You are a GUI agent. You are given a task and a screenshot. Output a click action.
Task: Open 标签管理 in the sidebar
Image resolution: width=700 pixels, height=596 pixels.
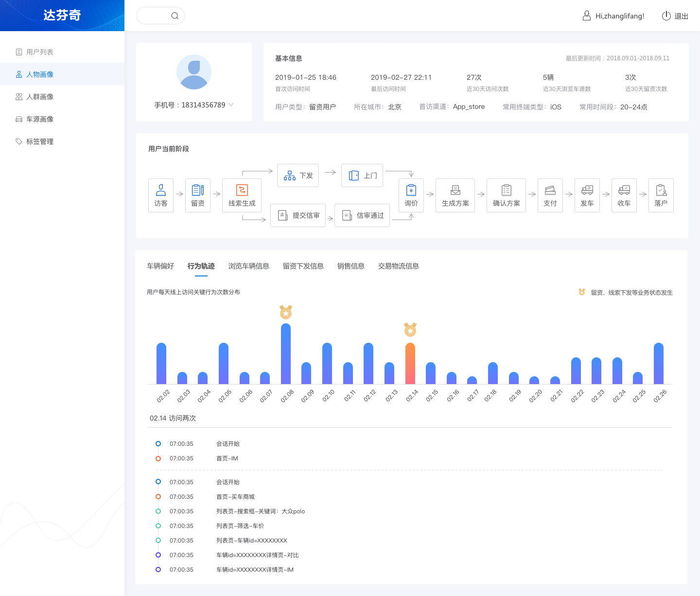[x=40, y=141]
